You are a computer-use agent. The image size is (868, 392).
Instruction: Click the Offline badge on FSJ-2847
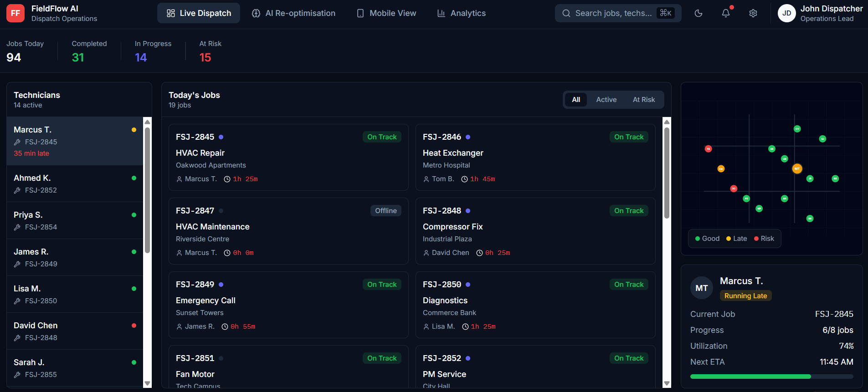point(386,211)
